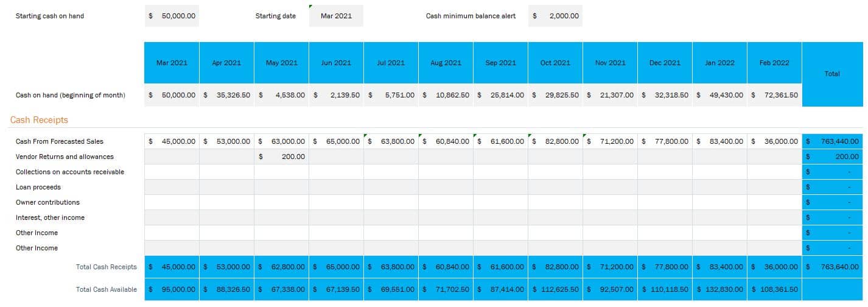Select the Jan 2022 column header

point(719,63)
